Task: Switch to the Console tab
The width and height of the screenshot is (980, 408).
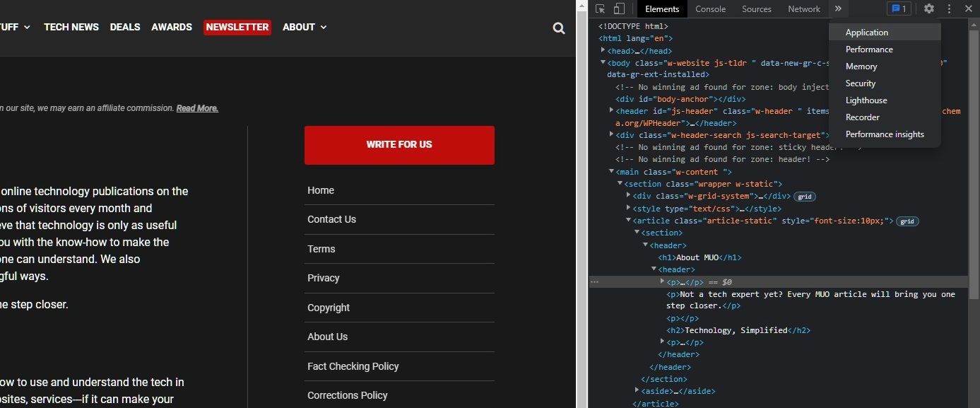Action: click(710, 9)
